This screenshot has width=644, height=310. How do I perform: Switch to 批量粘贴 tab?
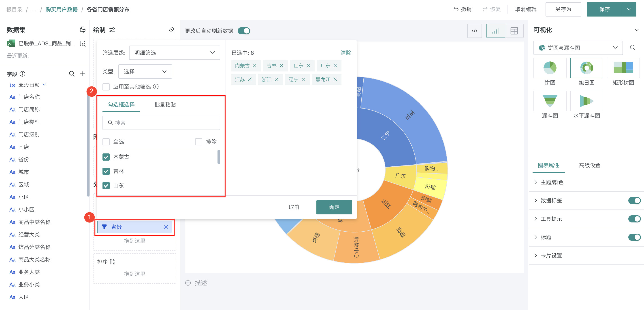pyautogui.click(x=165, y=105)
